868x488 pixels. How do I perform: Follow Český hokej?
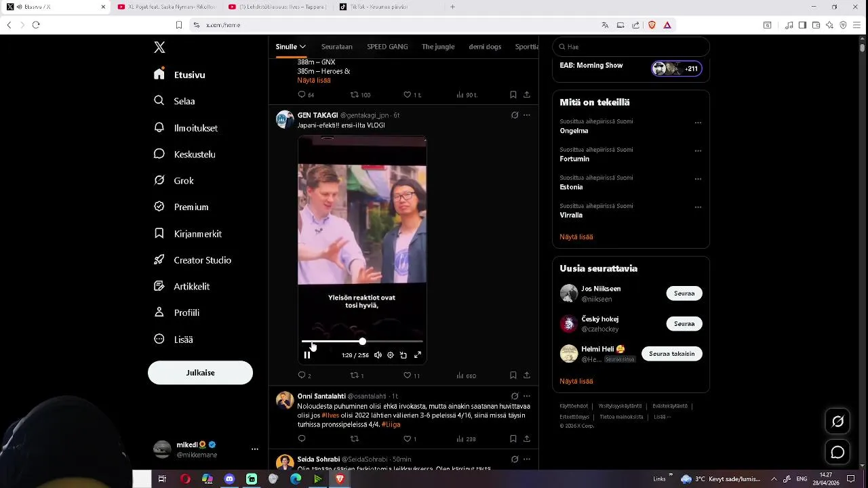coord(684,324)
